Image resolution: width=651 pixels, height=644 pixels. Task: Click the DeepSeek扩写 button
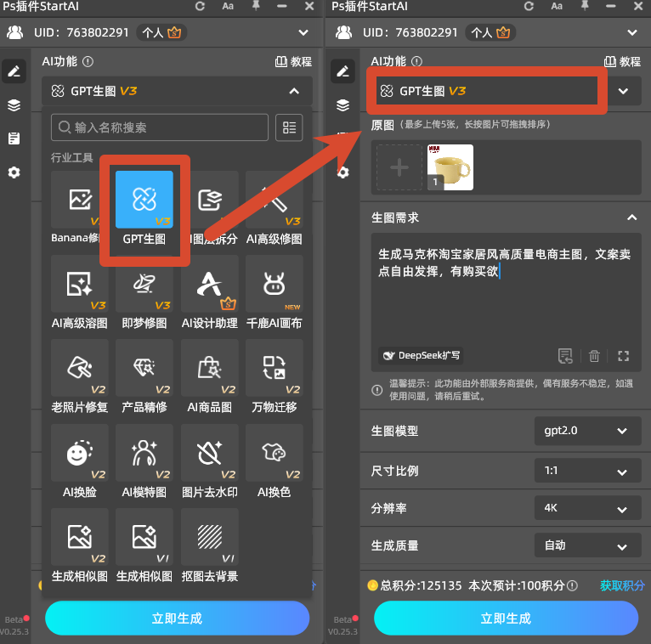point(421,356)
